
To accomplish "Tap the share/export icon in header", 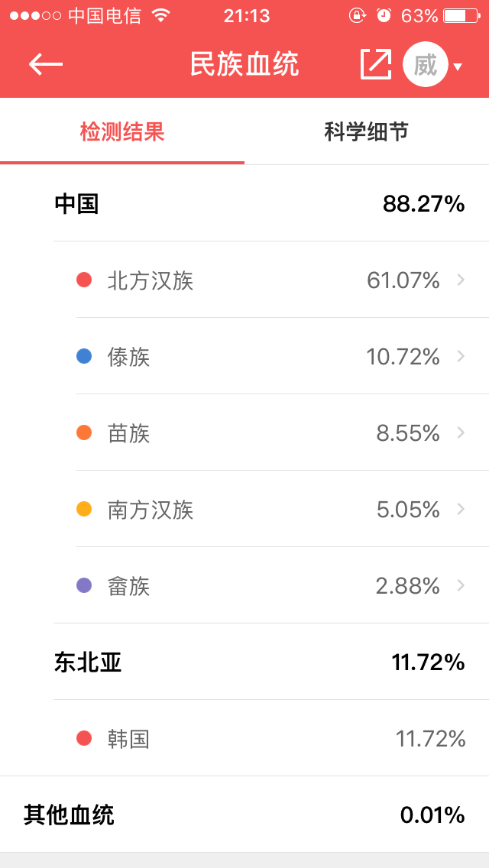I will click(375, 64).
